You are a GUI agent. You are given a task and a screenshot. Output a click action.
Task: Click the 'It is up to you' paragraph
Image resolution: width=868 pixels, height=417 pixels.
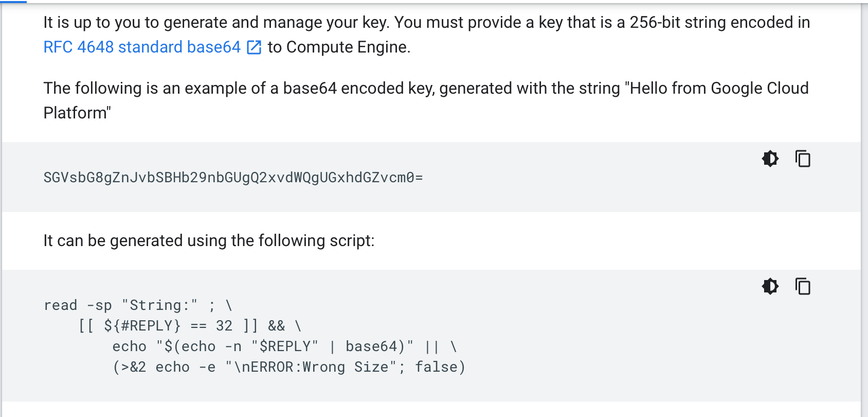click(427, 34)
